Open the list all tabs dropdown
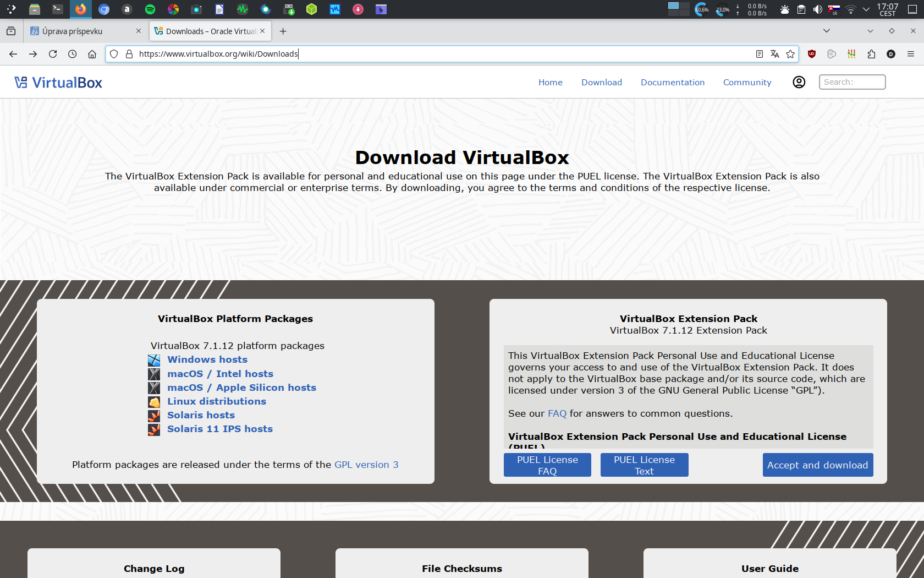This screenshot has height=578, width=924. click(x=827, y=31)
